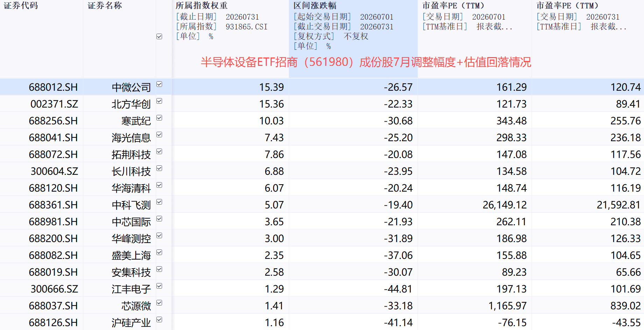Uncheck the checkbox for 中微公司

pos(159,84)
